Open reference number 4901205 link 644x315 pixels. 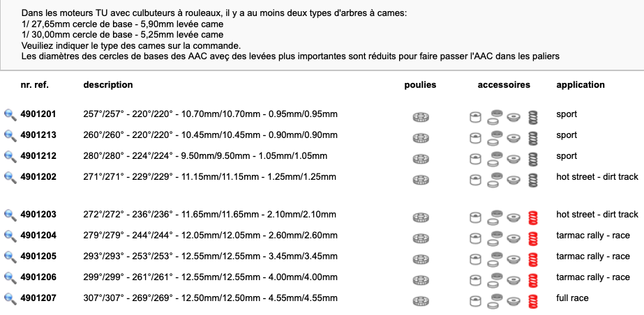click(x=38, y=256)
